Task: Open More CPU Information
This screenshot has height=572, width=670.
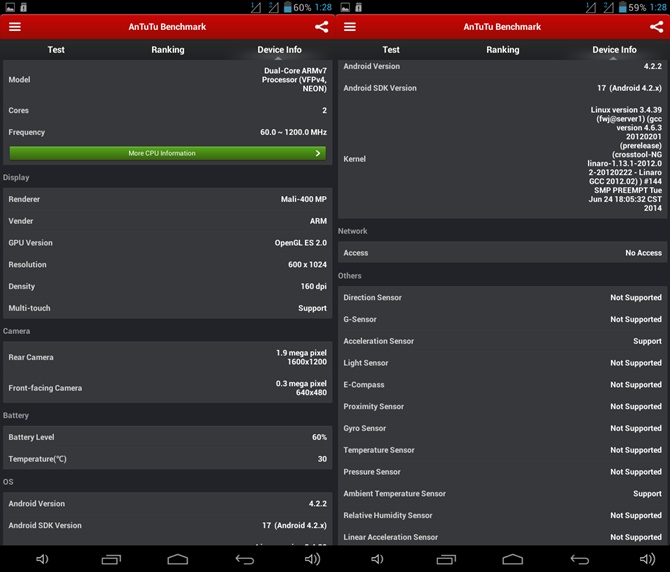Action: (x=168, y=153)
